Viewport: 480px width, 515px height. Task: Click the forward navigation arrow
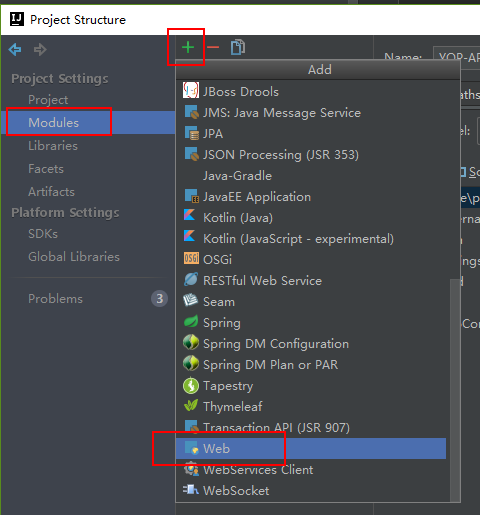pos(40,50)
